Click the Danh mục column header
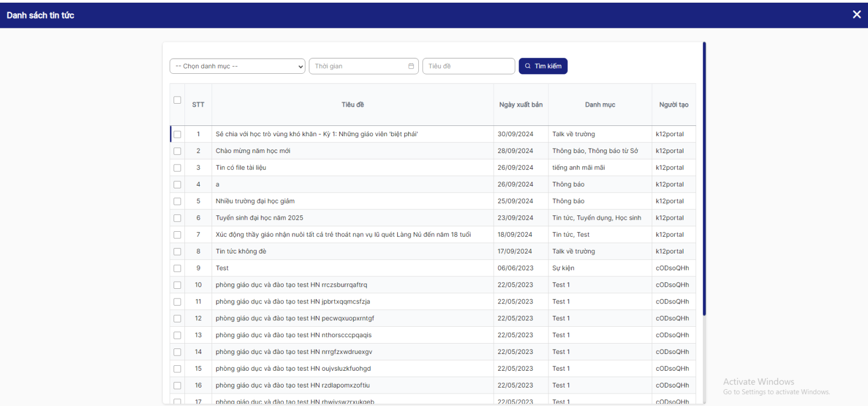The image size is (868, 406). click(600, 105)
